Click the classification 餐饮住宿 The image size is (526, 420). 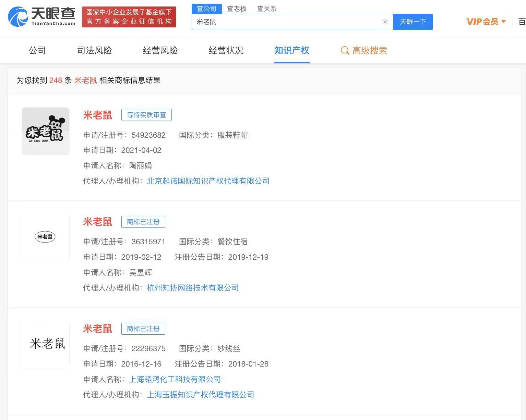(x=232, y=242)
